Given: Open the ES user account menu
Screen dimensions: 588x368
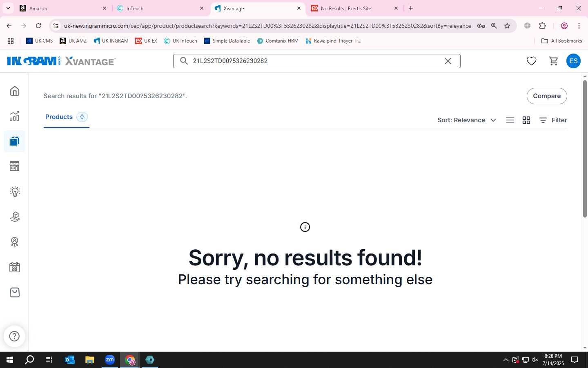Looking at the screenshot, I should pyautogui.click(x=573, y=61).
